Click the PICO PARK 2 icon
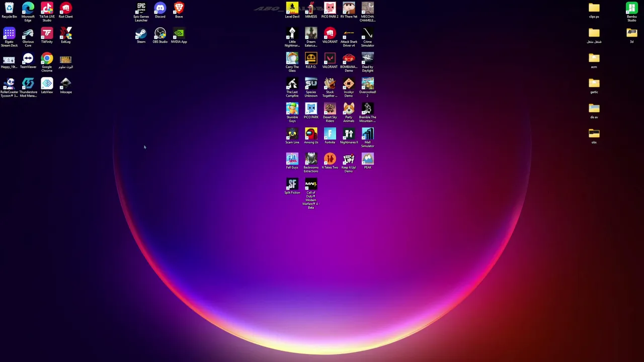Screen dimensions: 644x362 tap(330, 10)
